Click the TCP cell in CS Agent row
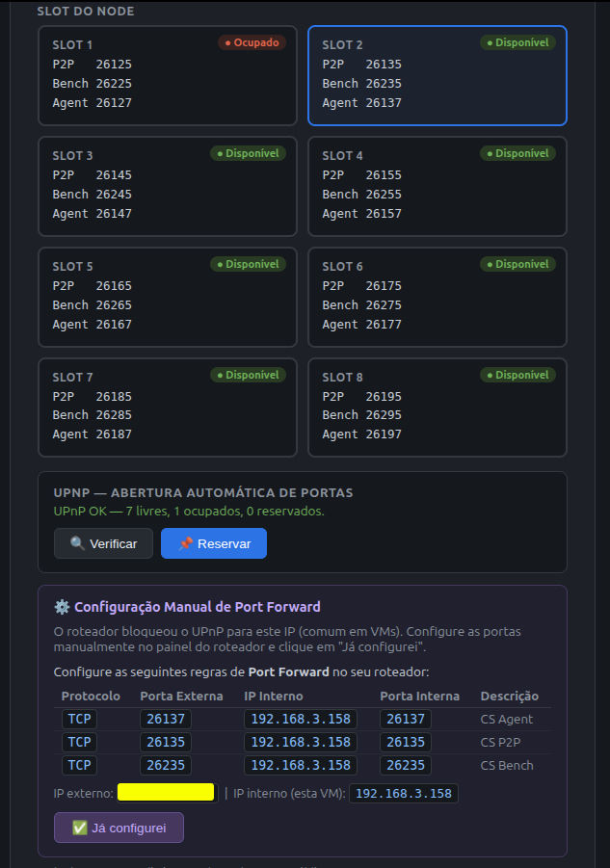This screenshot has height=868, width=610. 79,719
